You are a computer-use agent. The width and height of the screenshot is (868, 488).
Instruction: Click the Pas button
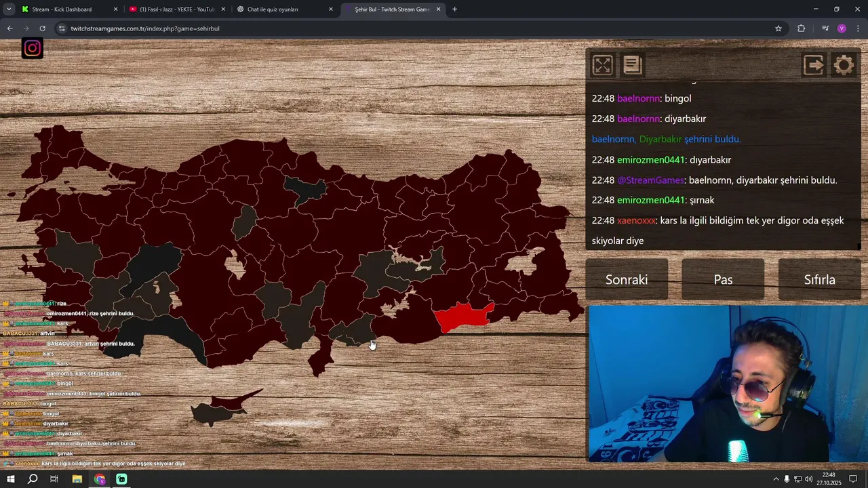pyautogui.click(x=723, y=279)
